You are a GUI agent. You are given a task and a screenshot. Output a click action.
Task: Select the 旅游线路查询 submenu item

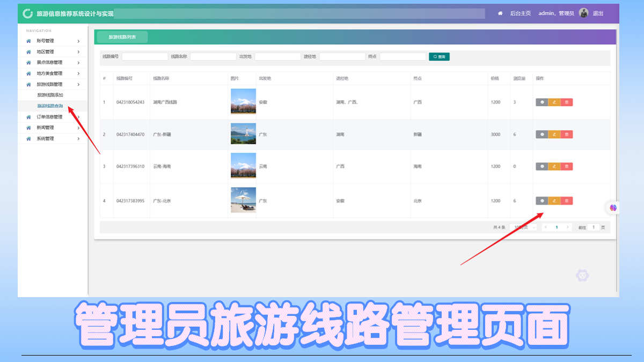(50, 106)
